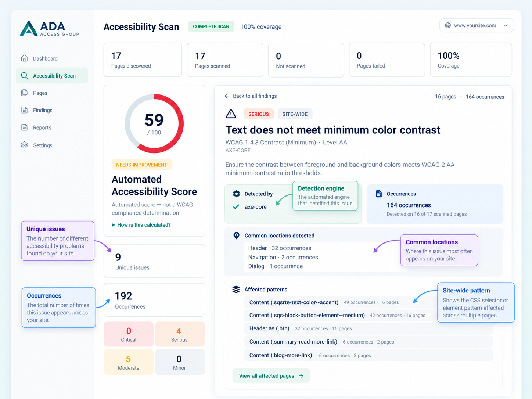Click the 100% Coverage card

click(471, 60)
